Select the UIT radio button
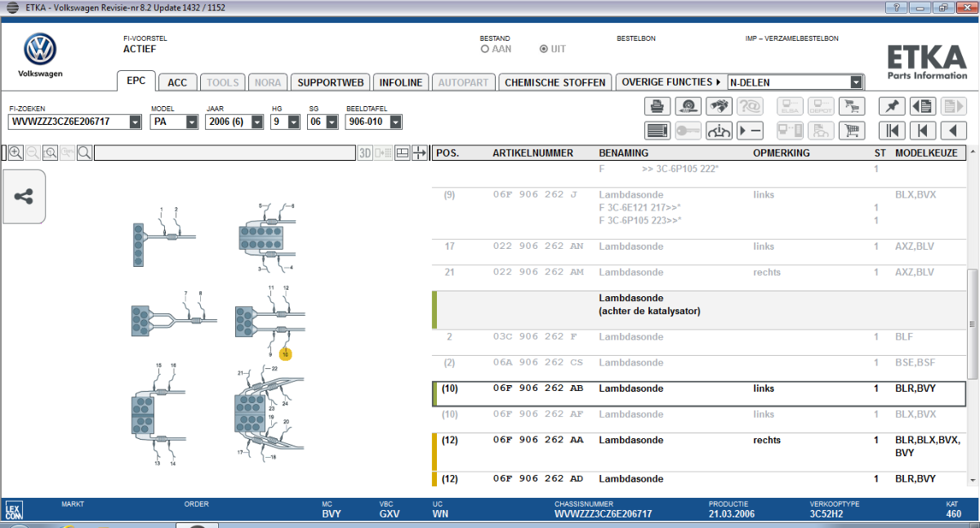Screen dimensions: 980x528 tap(544, 49)
